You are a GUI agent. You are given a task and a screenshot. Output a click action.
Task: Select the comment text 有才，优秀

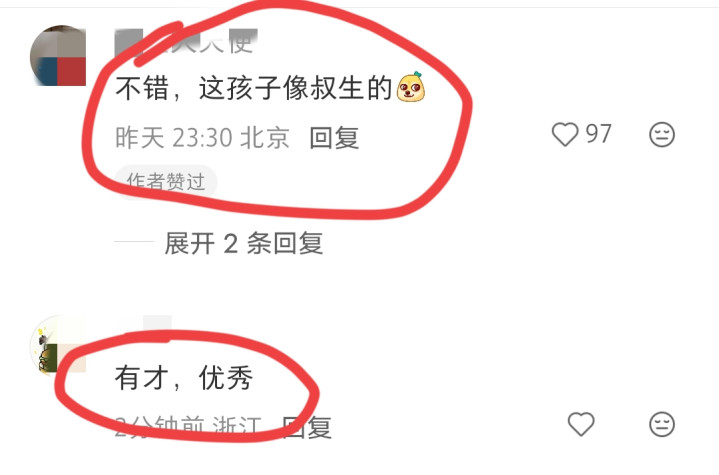pyautogui.click(x=184, y=378)
